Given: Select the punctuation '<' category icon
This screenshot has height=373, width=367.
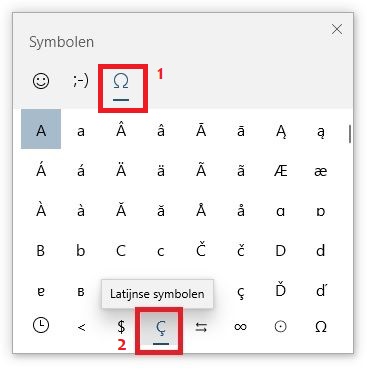Looking at the screenshot, I should tap(81, 328).
